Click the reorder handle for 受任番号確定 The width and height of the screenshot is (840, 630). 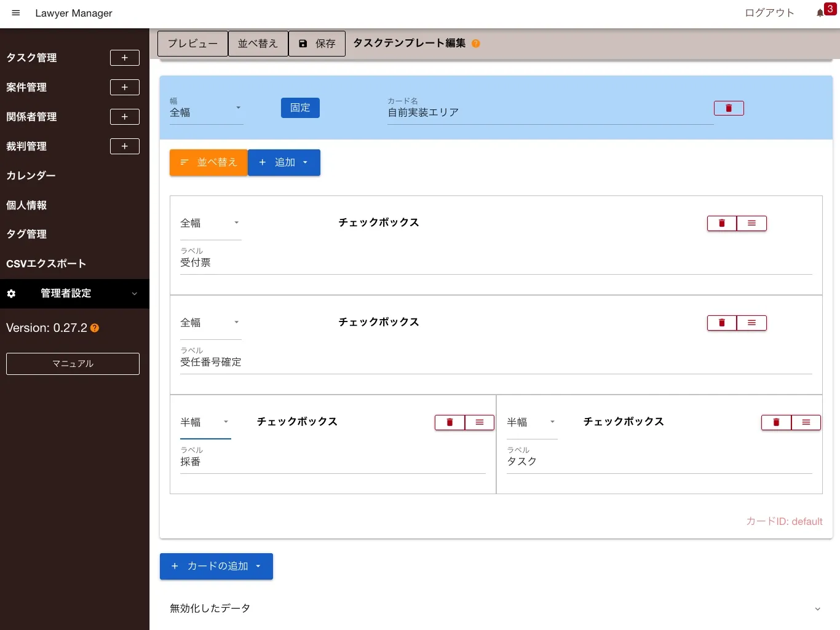[x=751, y=323]
